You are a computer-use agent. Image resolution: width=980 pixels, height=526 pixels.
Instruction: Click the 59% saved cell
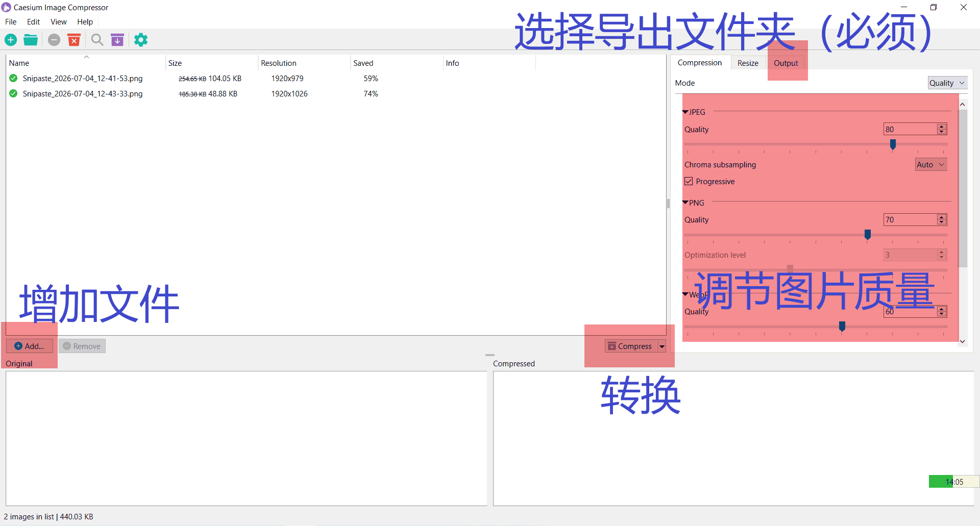pyautogui.click(x=371, y=79)
